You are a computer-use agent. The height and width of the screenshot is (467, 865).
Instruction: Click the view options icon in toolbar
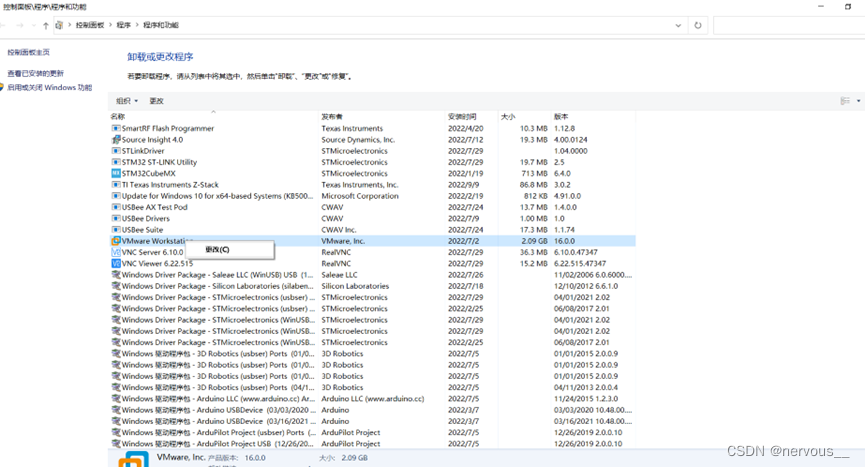(x=845, y=101)
